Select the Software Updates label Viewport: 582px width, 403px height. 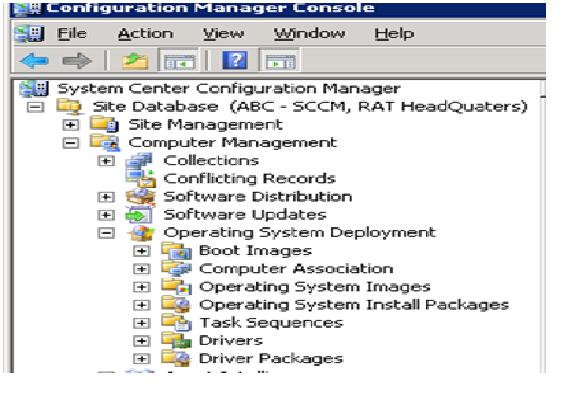coord(245,214)
